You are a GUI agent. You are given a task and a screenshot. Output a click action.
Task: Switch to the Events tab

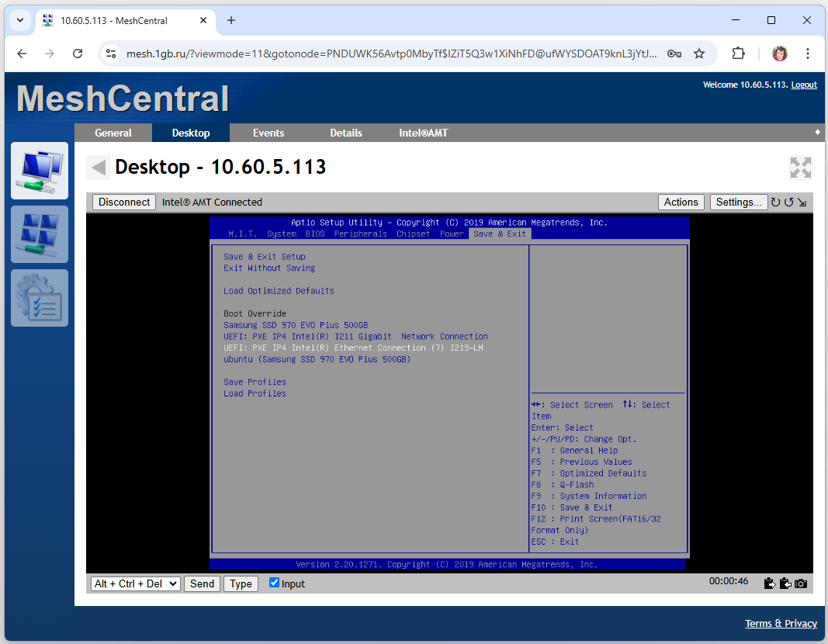coord(268,133)
